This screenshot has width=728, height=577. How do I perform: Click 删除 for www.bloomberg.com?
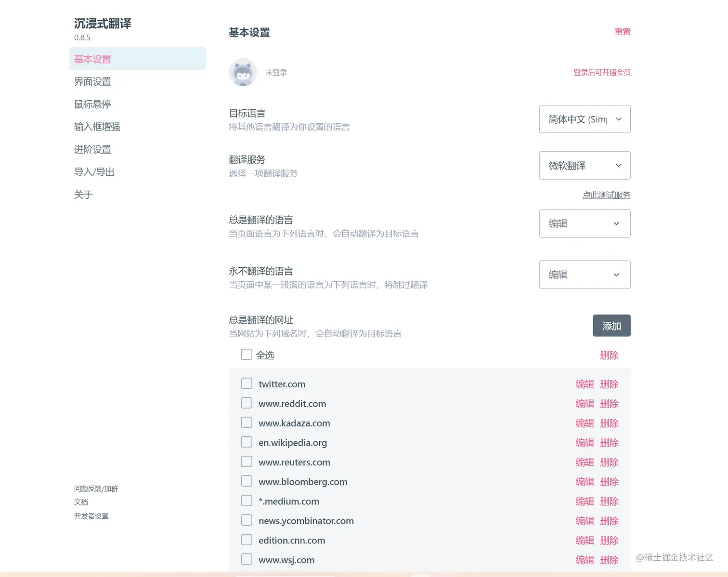(x=609, y=482)
